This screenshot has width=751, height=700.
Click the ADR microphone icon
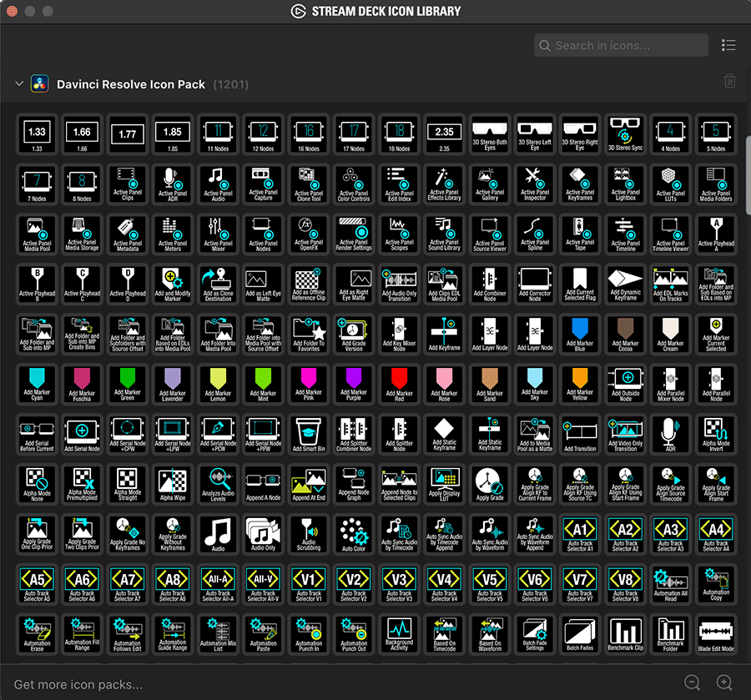(669, 435)
